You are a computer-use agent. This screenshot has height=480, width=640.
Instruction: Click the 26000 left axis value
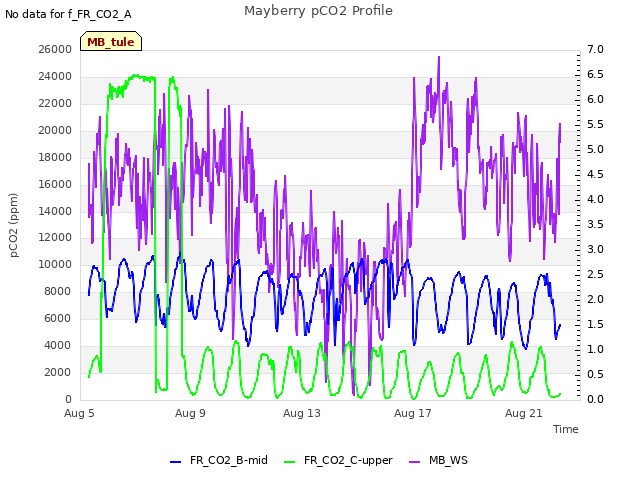[55, 49]
